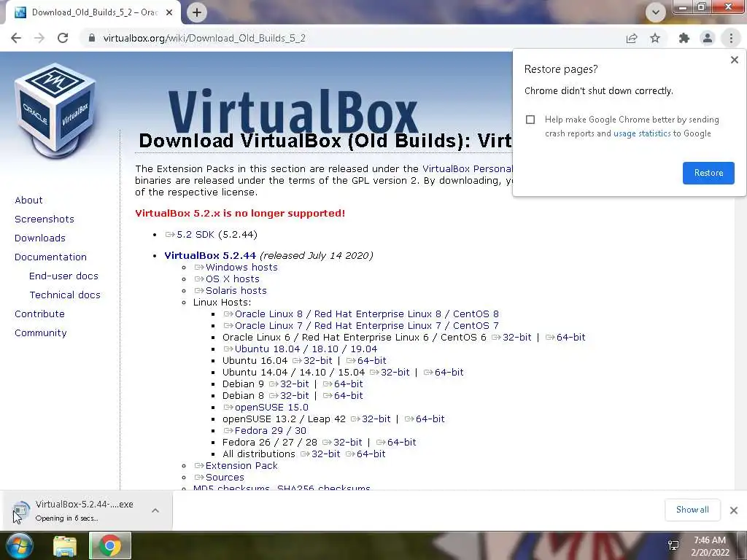The image size is (747, 560).
Task: Open Oracle Linux 7 / CentOS 7 link
Action: tap(361, 326)
